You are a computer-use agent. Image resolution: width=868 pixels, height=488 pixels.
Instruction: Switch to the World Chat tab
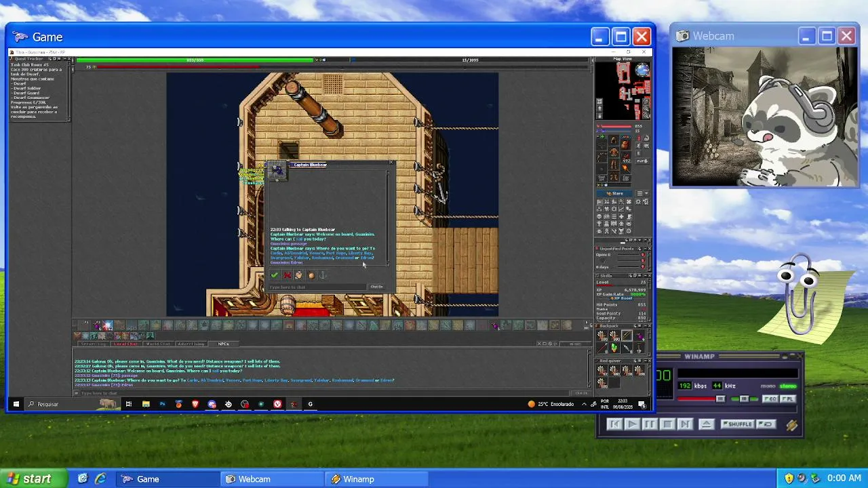coord(158,344)
